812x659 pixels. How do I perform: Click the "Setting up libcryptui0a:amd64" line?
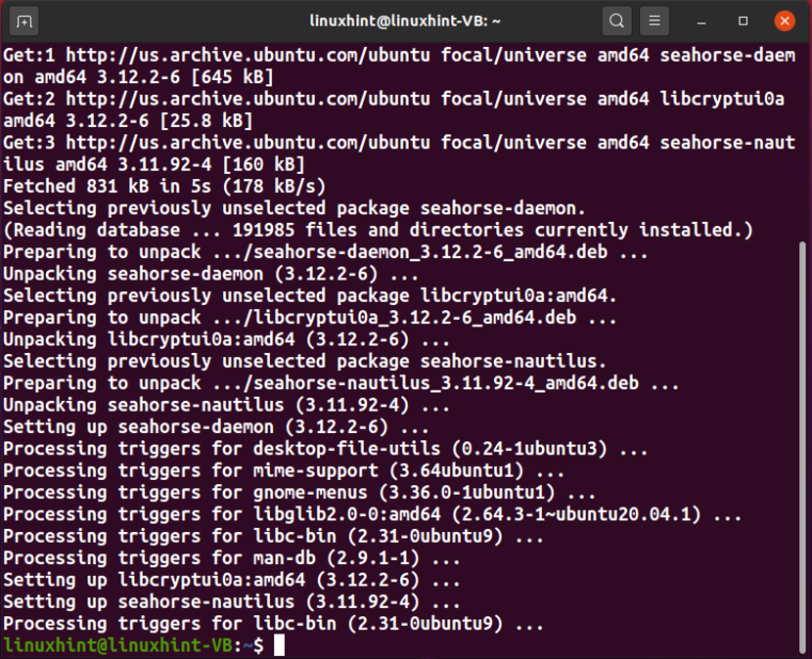(x=232, y=580)
